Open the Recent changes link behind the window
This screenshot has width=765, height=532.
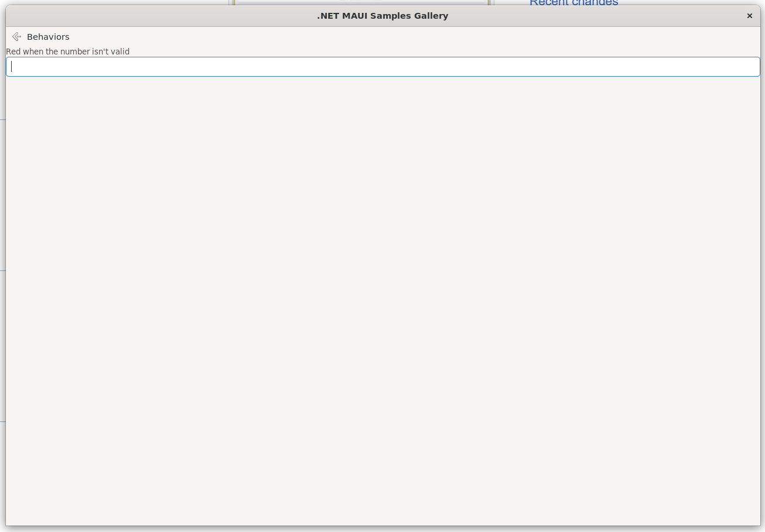point(573,2)
